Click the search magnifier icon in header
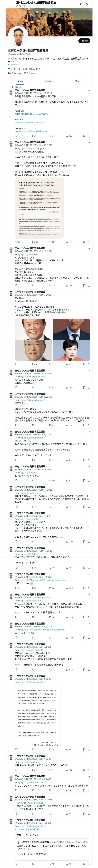Viewport: 98px width, 868px height. (88, 4)
